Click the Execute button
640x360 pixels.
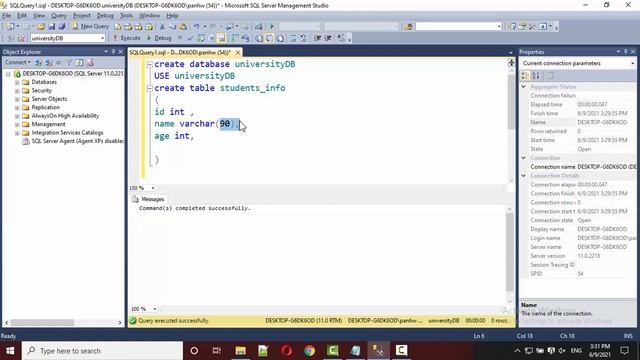127,38
